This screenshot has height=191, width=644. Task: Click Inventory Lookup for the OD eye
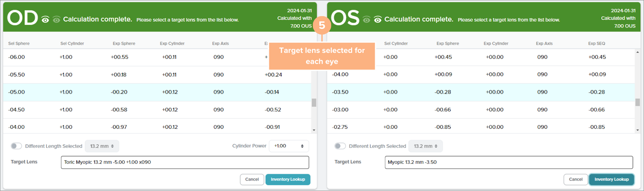pos(288,179)
